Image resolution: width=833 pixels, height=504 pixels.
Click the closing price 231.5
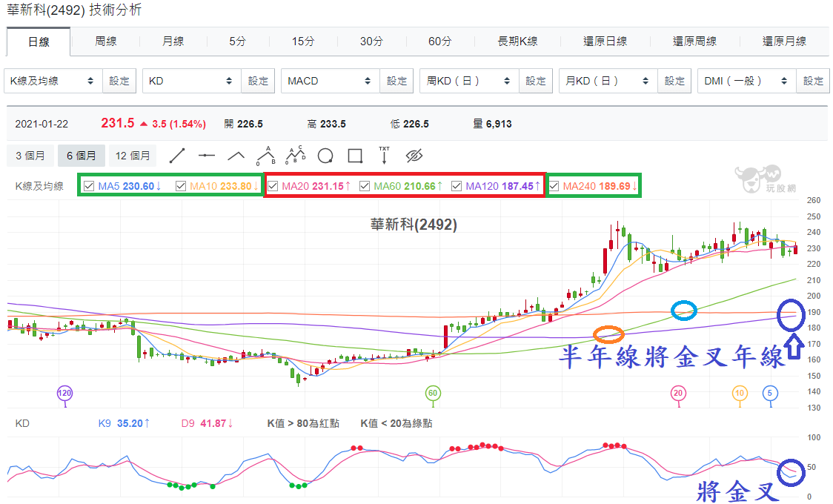[117, 123]
